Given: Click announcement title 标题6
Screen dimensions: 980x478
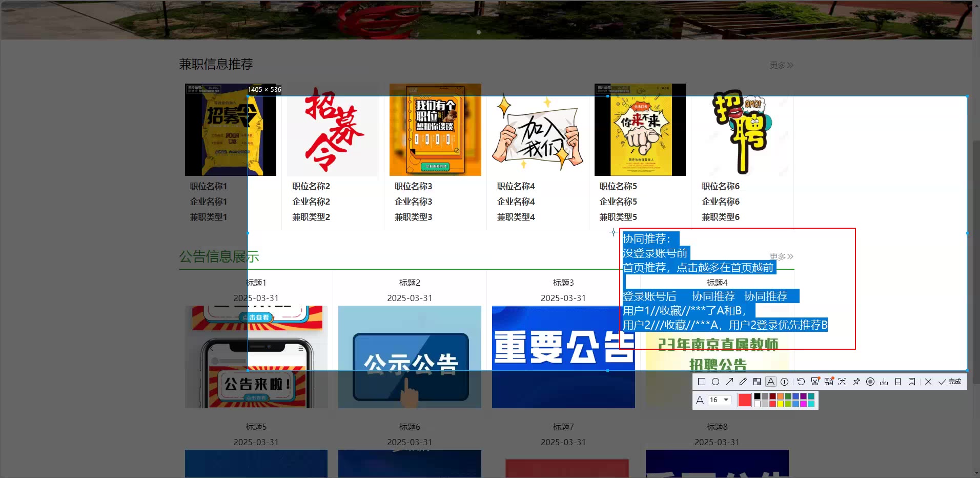Looking at the screenshot, I should (x=410, y=427).
